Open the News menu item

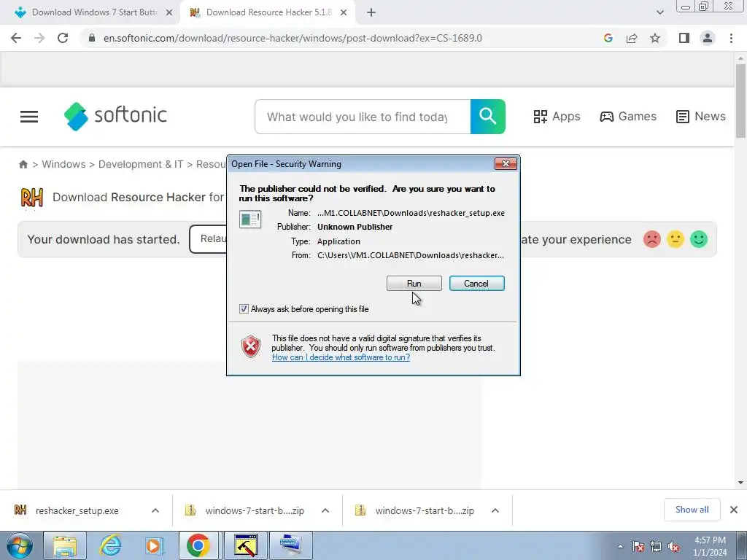coord(701,117)
